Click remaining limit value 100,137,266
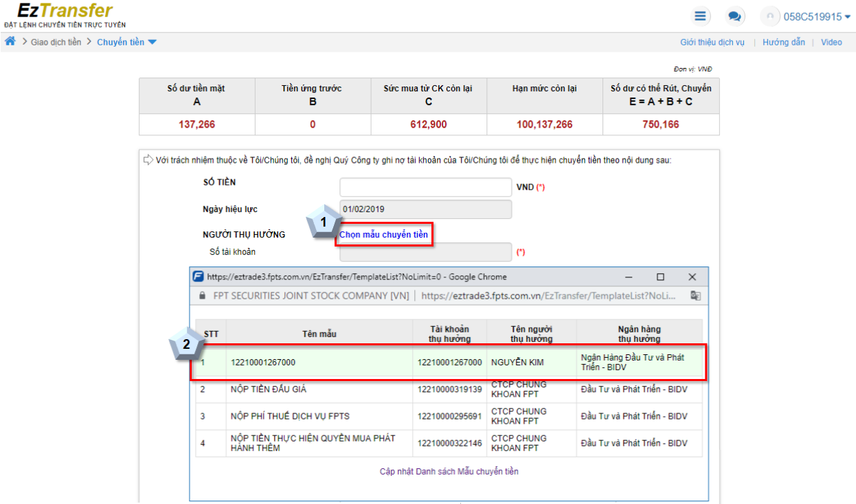 point(545,124)
